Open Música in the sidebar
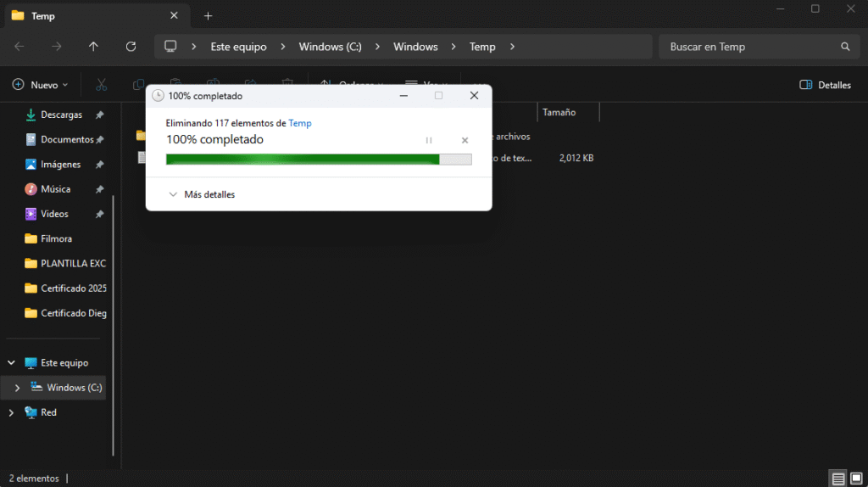Viewport: 868px width, 487px height. point(55,189)
